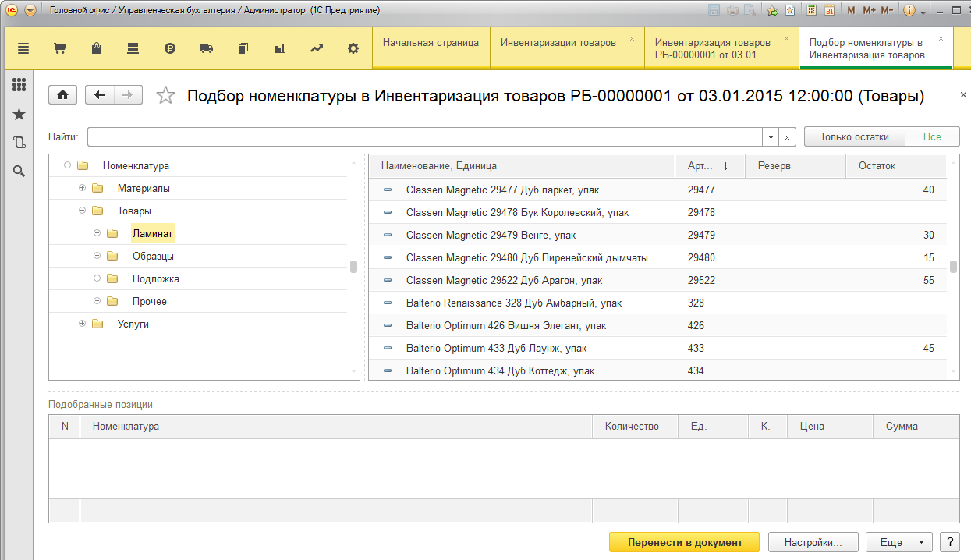Add this form to favorites star

(165, 95)
